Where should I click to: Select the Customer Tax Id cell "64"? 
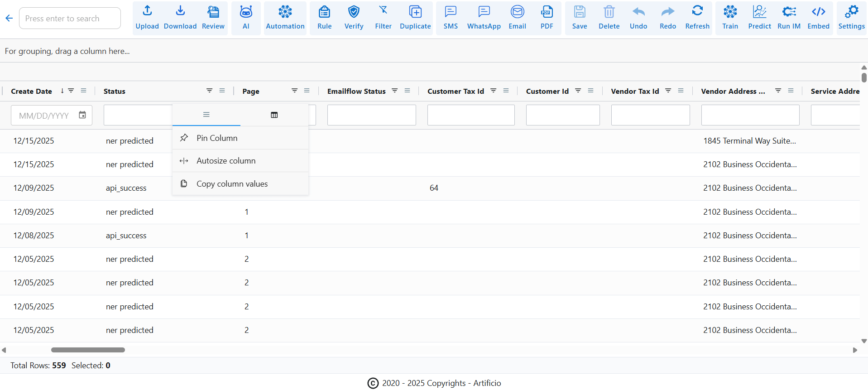434,188
